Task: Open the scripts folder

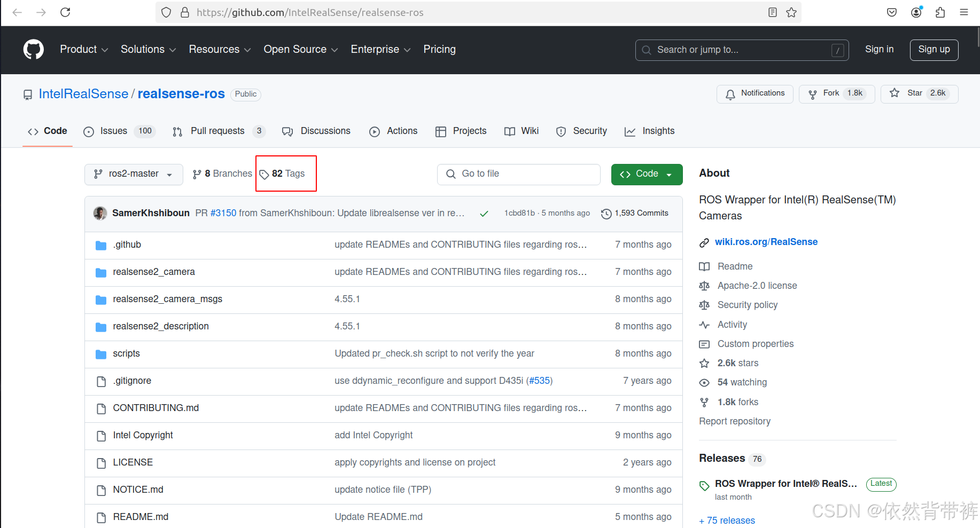Action: (127, 354)
